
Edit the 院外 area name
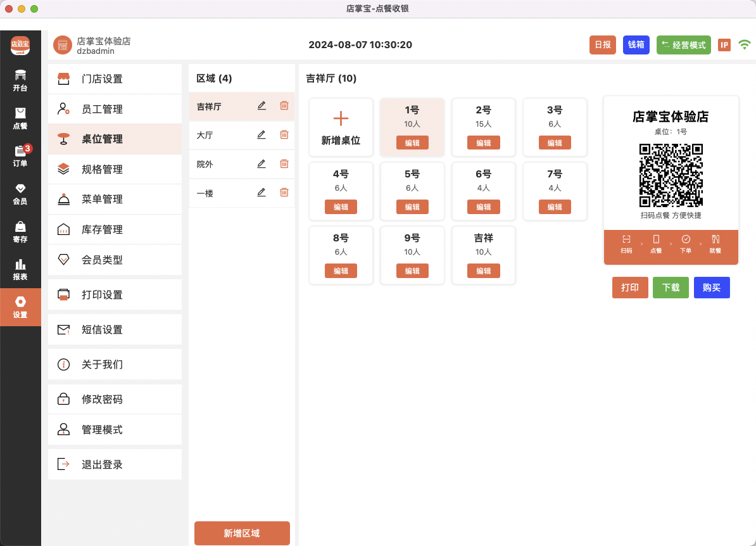pos(261,163)
